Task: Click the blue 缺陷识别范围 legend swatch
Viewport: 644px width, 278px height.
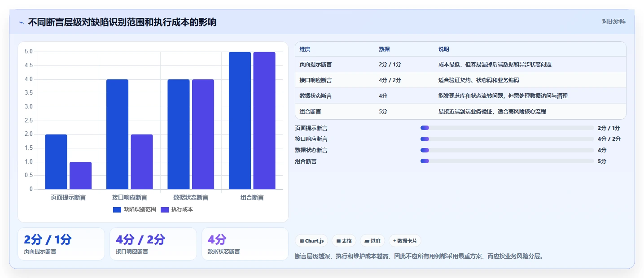Action: [117, 209]
